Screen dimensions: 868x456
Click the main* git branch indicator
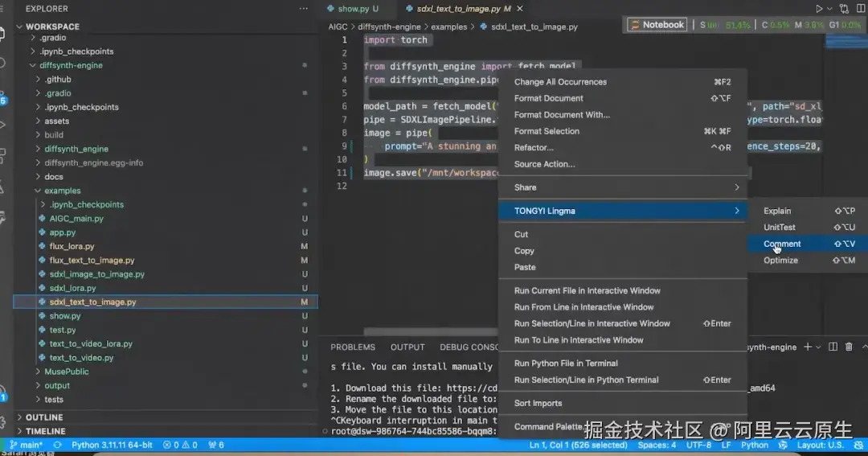tap(26, 445)
